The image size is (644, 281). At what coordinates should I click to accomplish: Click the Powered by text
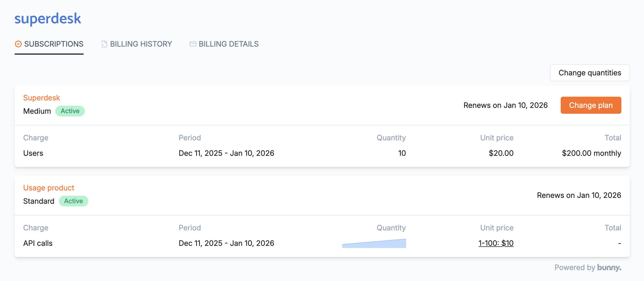[575, 267]
